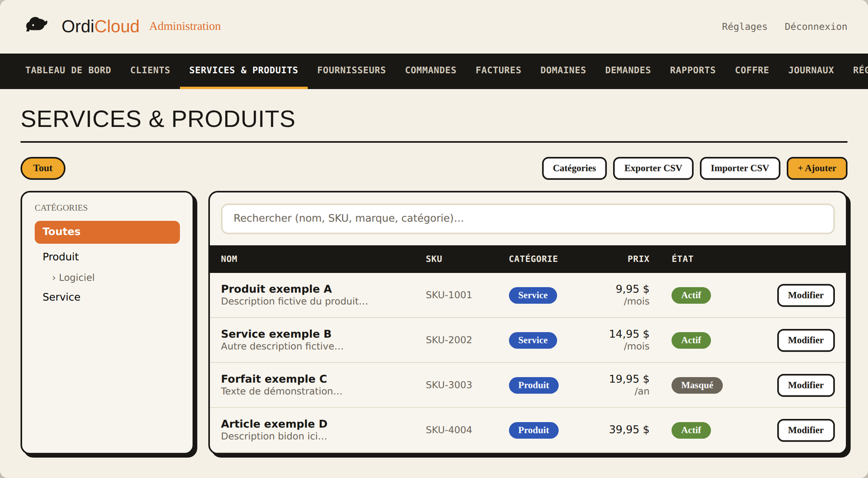
Task: Select Produit category in sidebar
Action: point(61,257)
